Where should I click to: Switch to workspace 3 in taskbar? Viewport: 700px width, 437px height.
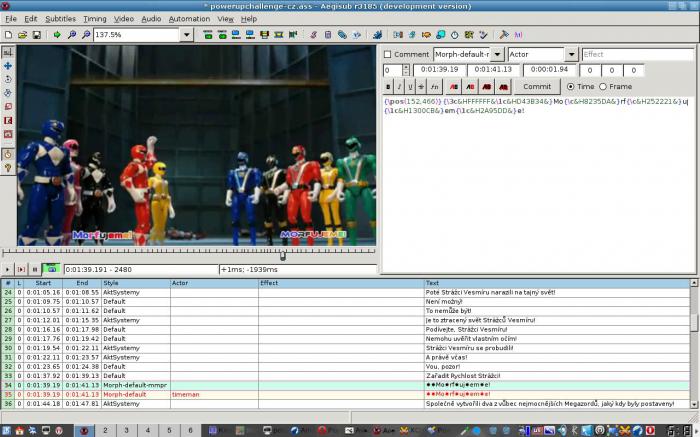pyautogui.click(x=126, y=430)
